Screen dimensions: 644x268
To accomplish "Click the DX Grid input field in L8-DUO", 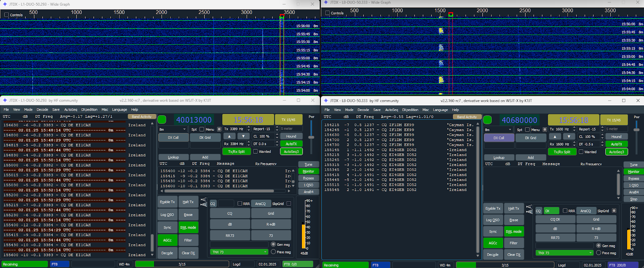I will 530,145.
